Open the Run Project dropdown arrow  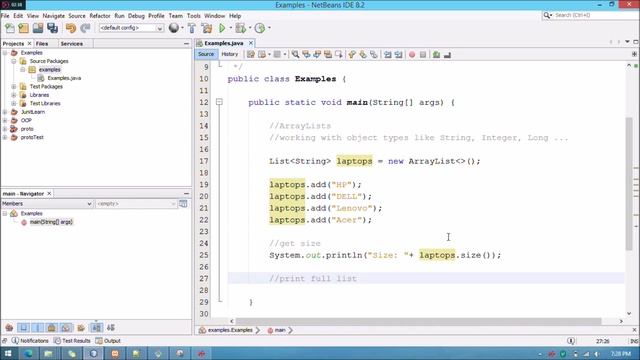click(x=231, y=28)
